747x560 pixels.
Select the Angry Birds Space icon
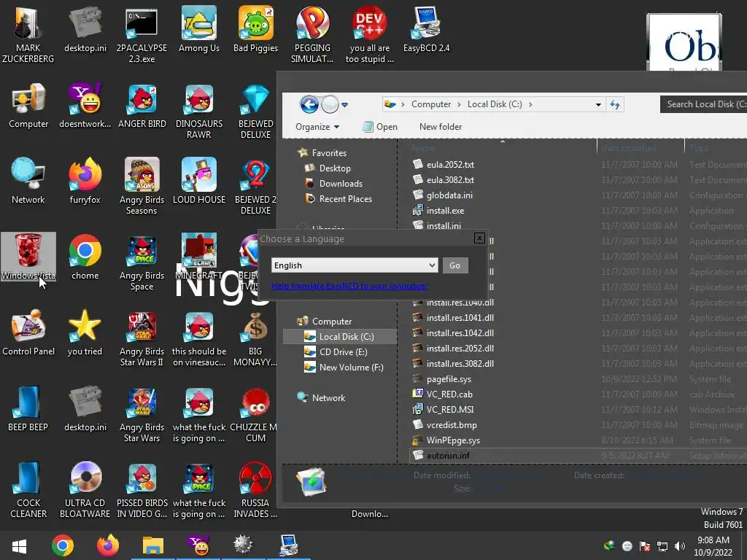click(142, 262)
